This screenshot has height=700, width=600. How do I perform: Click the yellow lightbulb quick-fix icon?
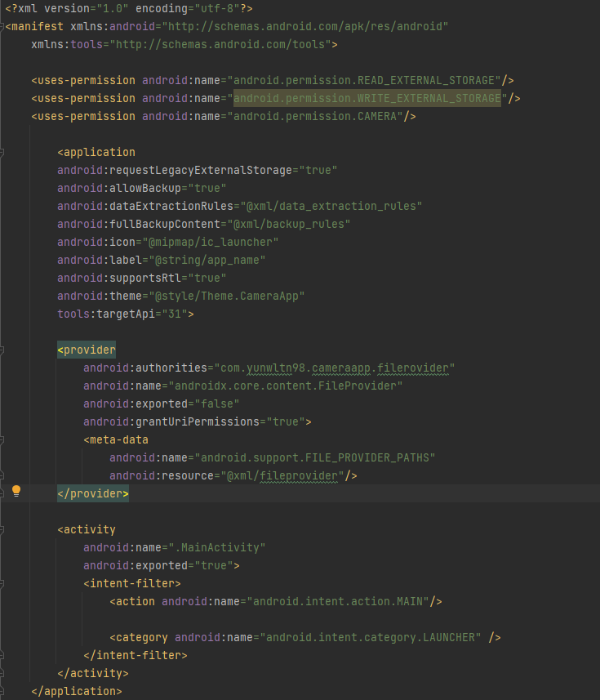[16, 491]
